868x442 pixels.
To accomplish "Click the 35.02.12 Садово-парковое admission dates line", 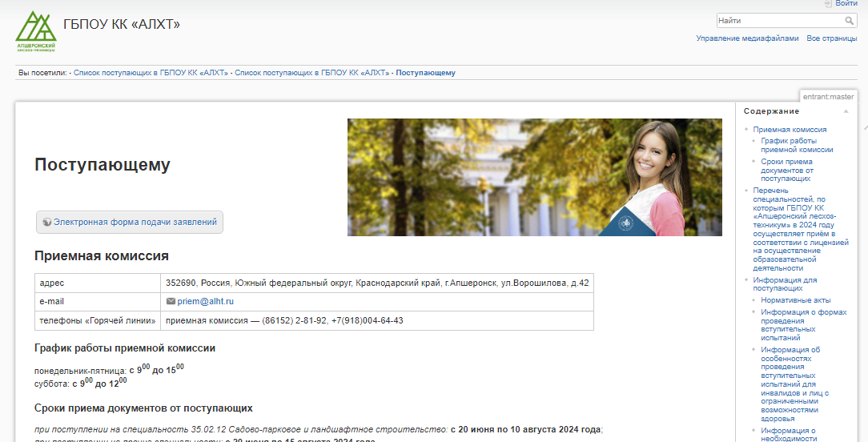I will point(319,429).
